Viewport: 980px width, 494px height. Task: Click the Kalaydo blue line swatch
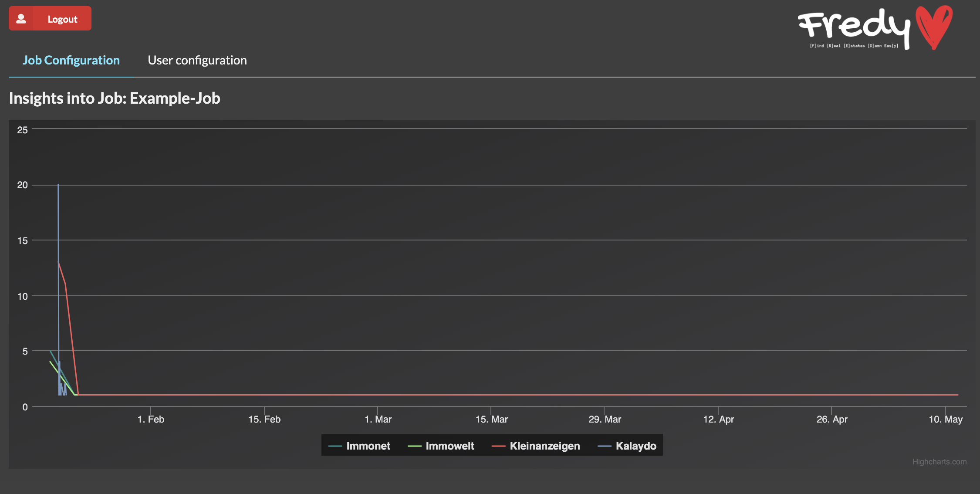[x=604, y=446]
